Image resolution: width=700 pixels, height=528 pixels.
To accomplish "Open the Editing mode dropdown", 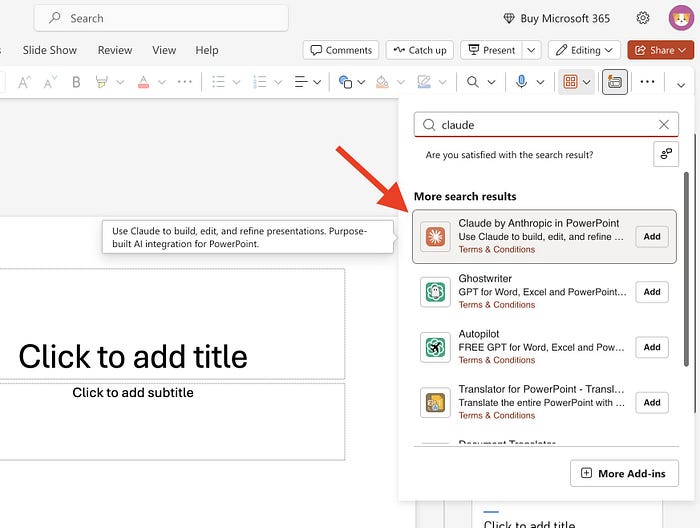I will click(584, 50).
